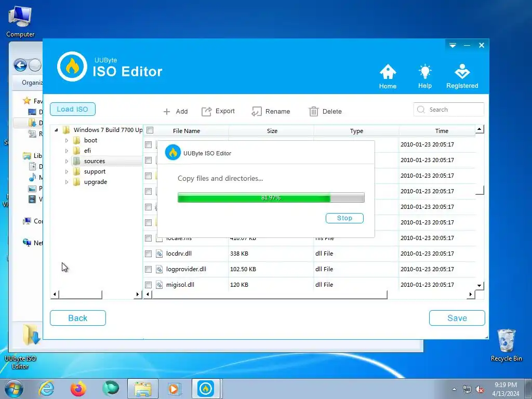Image resolution: width=532 pixels, height=399 pixels.
Task: Toggle the select-all checkbox in header
Action: (150, 130)
